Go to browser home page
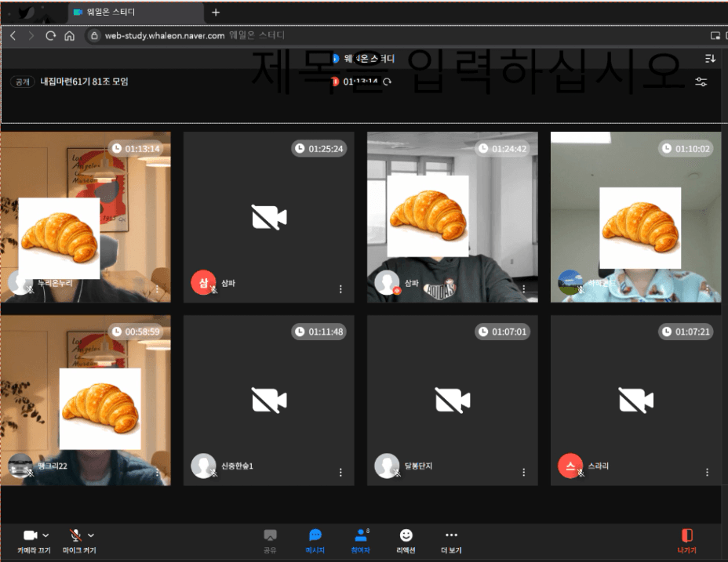 pos(69,36)
